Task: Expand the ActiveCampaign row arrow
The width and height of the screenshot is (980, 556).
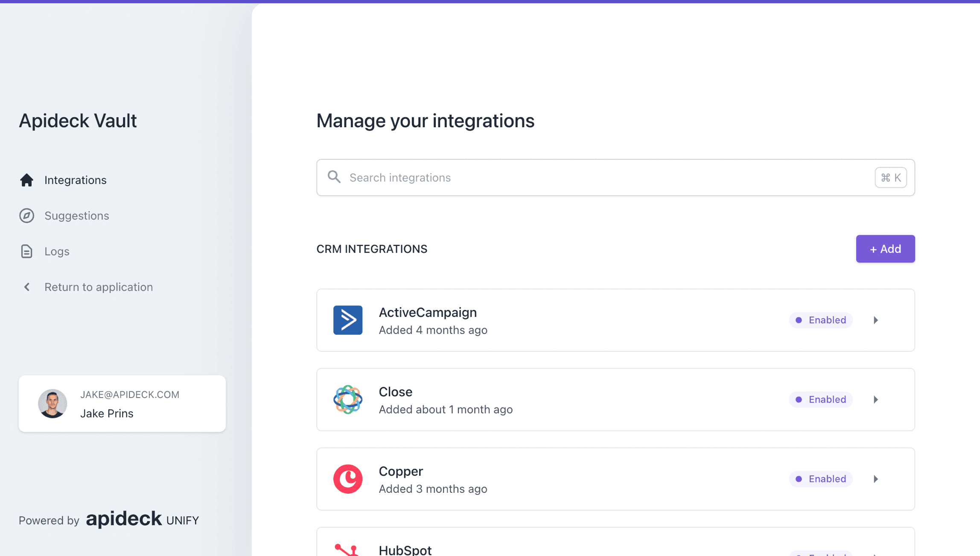Action: [x=875, y=320]
